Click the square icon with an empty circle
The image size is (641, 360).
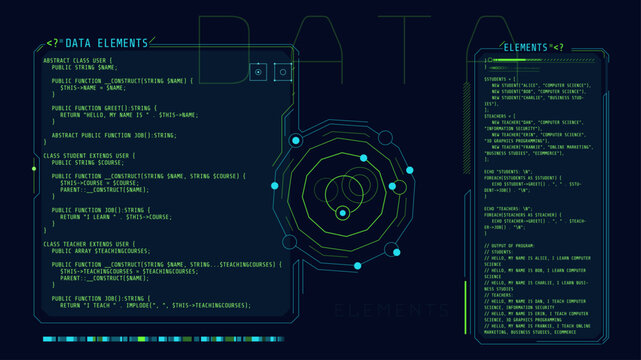(x=283, y=72)
